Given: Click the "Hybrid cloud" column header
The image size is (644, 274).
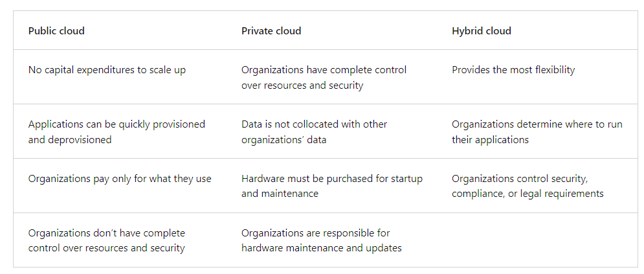Looking at the screenshot, I should [x=481, y=31].
